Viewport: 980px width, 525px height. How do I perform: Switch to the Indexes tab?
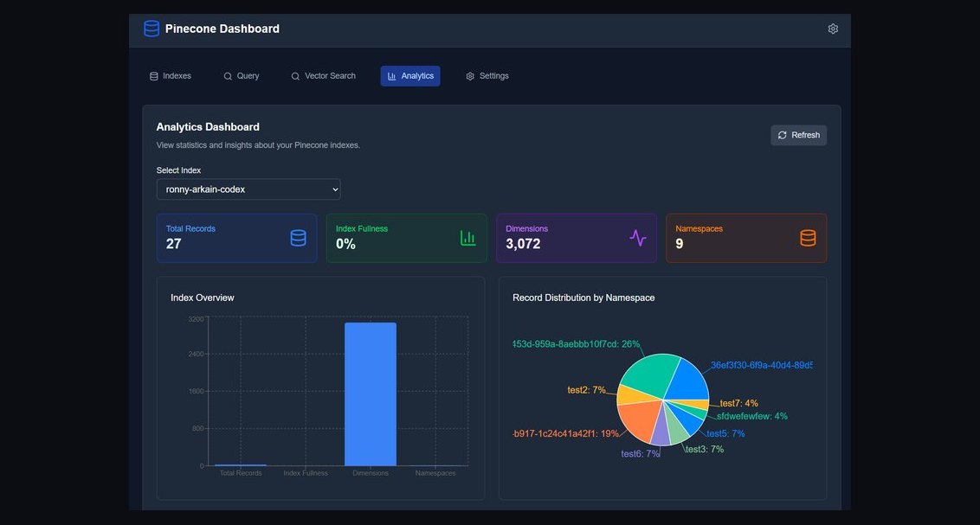[x=171, y=76]
